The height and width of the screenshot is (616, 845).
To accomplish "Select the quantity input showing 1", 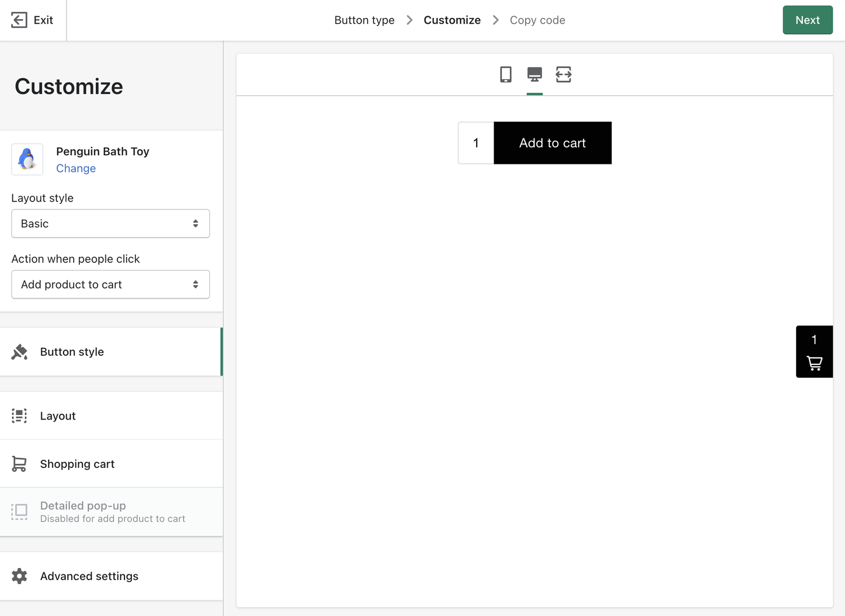I will click(x=476, y=143).
